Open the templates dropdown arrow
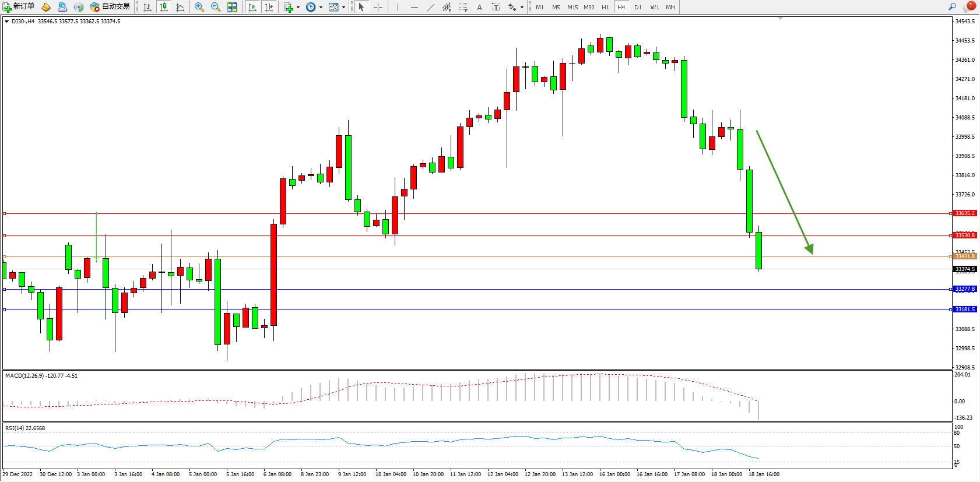The image size is (980, 482). [x=343, y=8]
